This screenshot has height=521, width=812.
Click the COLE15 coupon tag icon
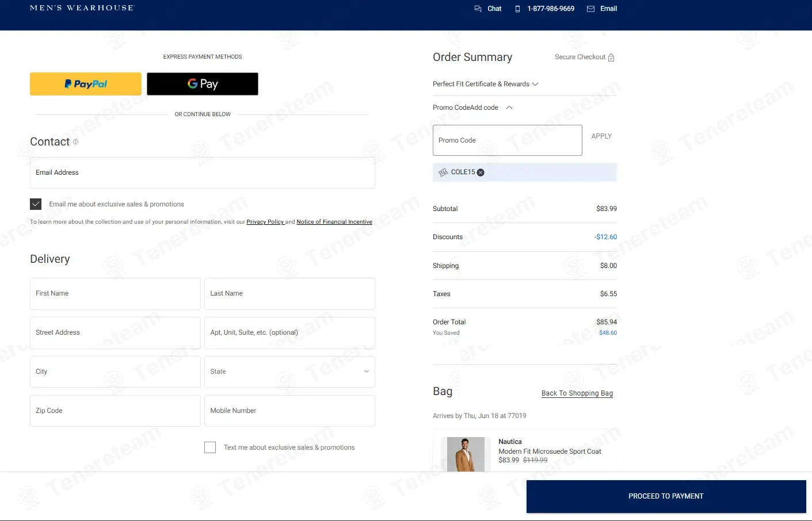tap(443, 173)
